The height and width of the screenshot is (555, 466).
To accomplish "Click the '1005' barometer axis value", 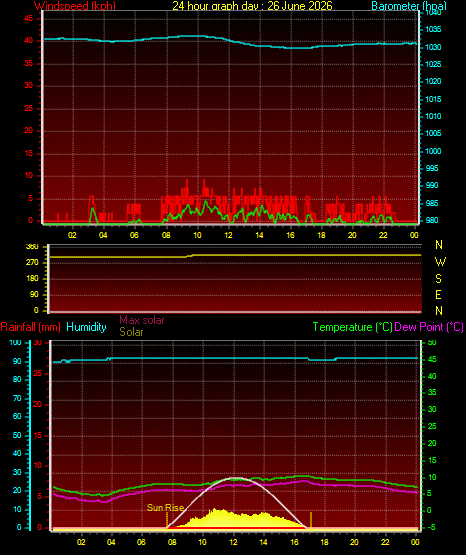I will (x=433, y=133).
